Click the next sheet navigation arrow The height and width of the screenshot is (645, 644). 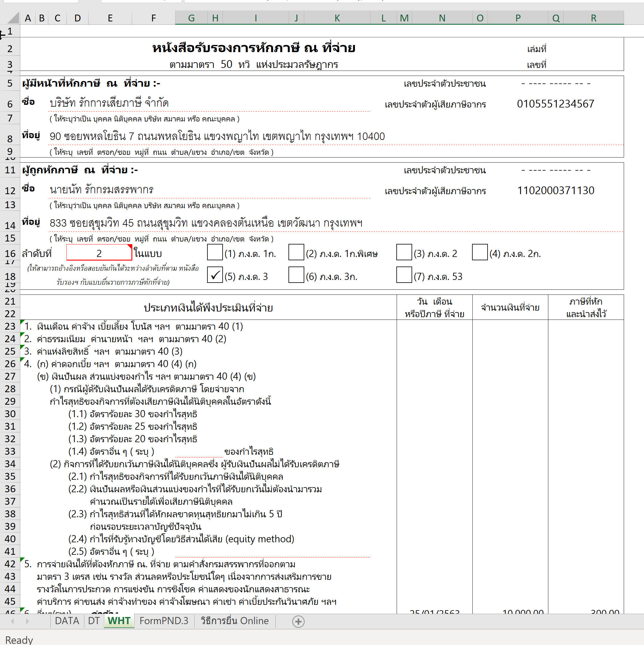28,621
